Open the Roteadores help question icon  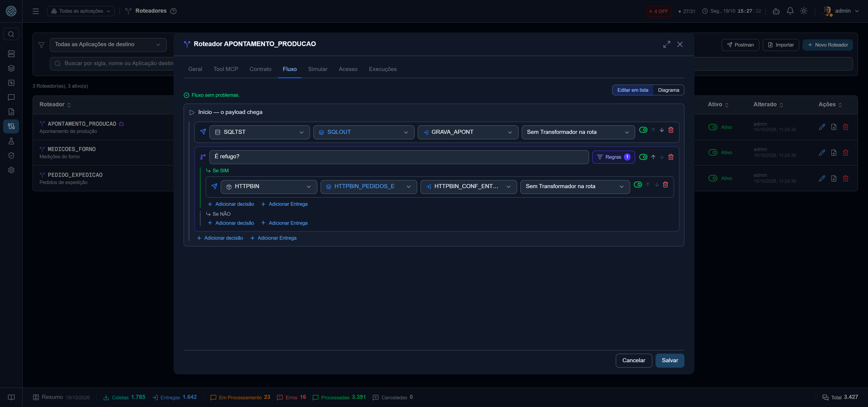pos(173,11)
